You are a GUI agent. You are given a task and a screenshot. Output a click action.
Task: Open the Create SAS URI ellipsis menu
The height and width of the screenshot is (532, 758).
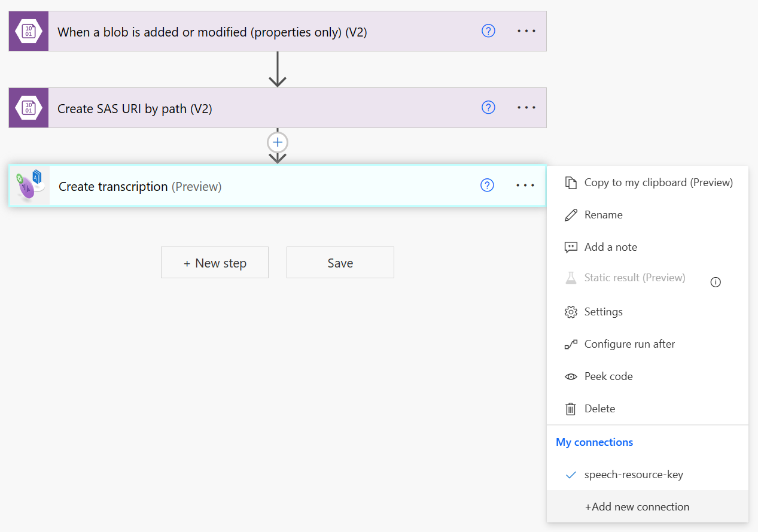click(x=526, y=108)
